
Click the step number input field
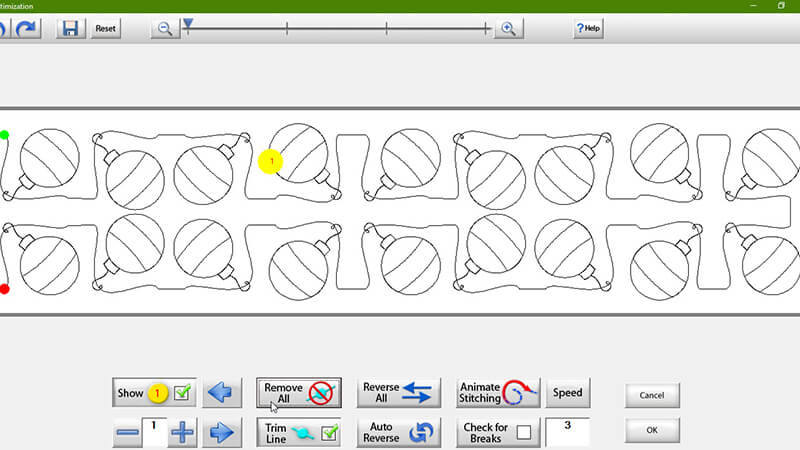(154, 431)
